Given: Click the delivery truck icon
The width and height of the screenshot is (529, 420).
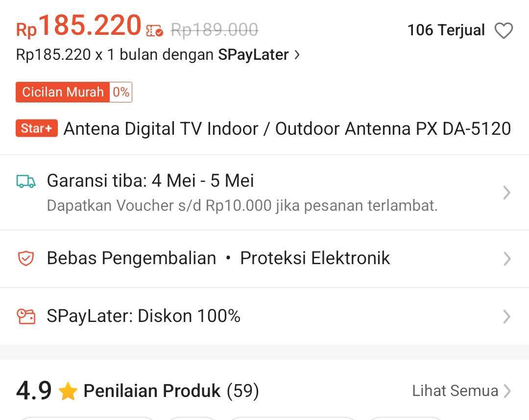Looking at the screenshot, I should pyautogui.click(x=26, y=181).
